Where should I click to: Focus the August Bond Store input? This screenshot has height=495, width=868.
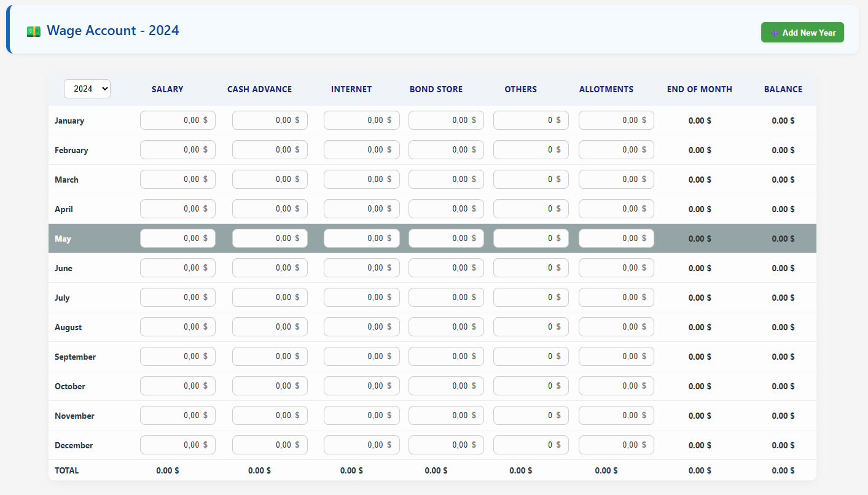click(x=446, y=327)
